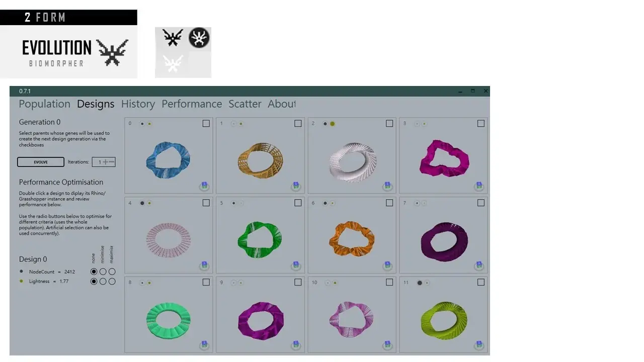Click the olive Lightness dot on design 2

coord(332,124)
